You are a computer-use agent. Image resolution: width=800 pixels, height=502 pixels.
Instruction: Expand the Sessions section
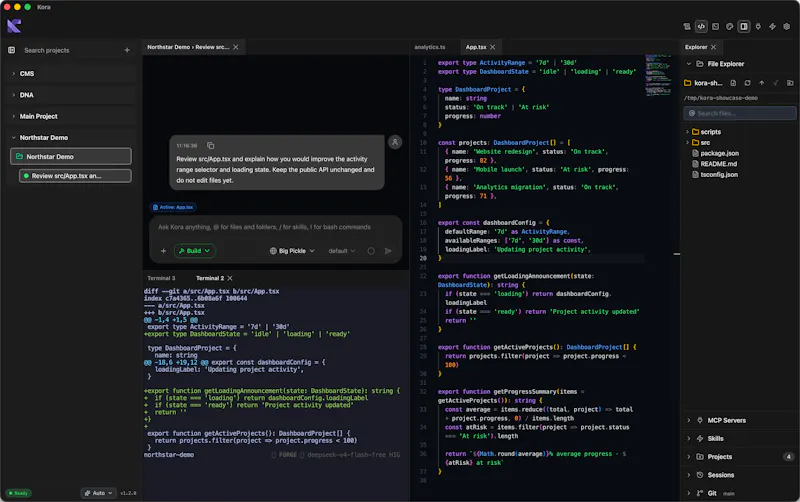coord(740,475)
